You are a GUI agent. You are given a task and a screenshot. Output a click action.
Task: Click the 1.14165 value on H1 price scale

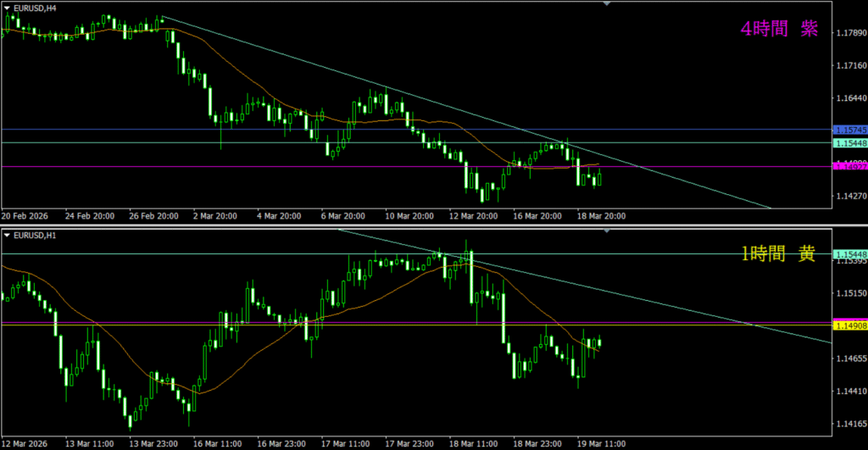[849, 424]
